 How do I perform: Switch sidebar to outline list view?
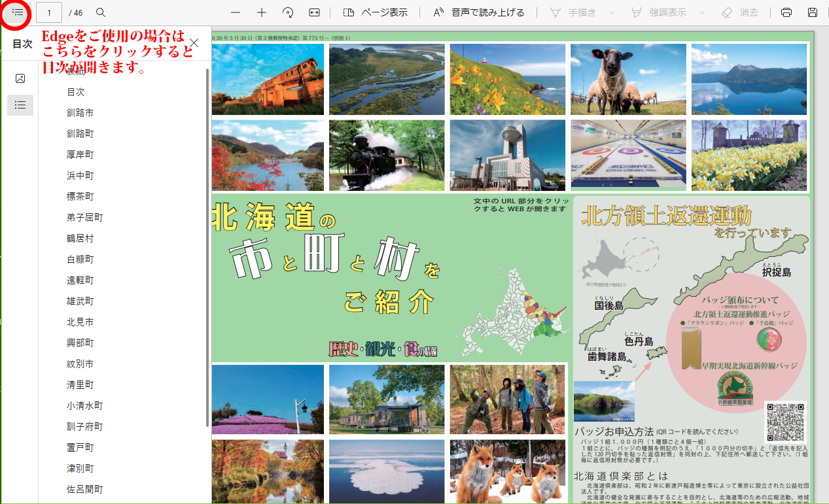pyautogui.click(x=20, y=105)
